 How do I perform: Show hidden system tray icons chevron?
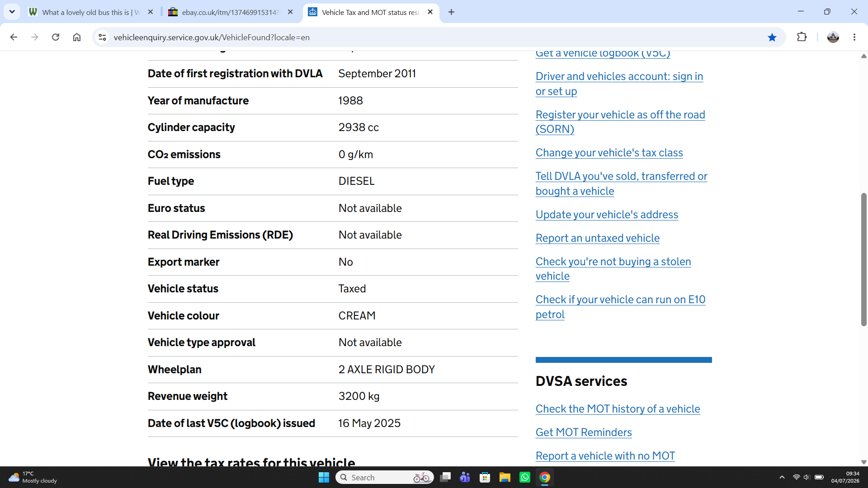pos(782,477)
